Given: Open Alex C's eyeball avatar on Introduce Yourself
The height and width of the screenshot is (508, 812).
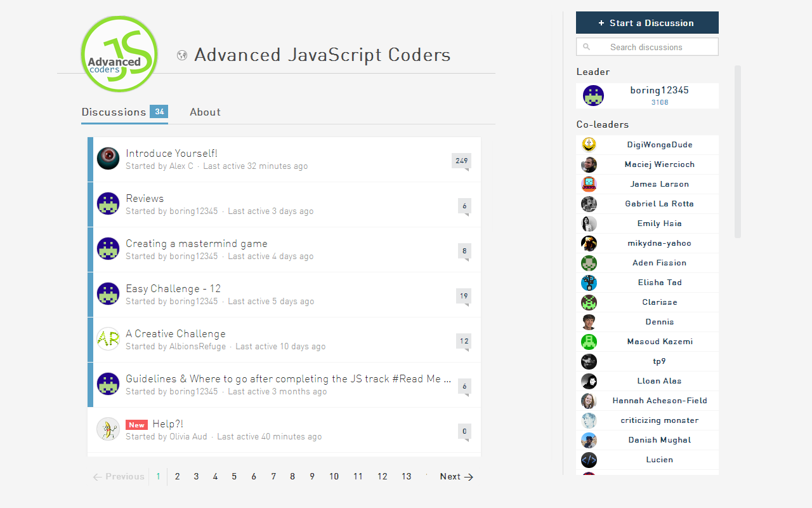Looking at the screenshot, I should (108, 159).
